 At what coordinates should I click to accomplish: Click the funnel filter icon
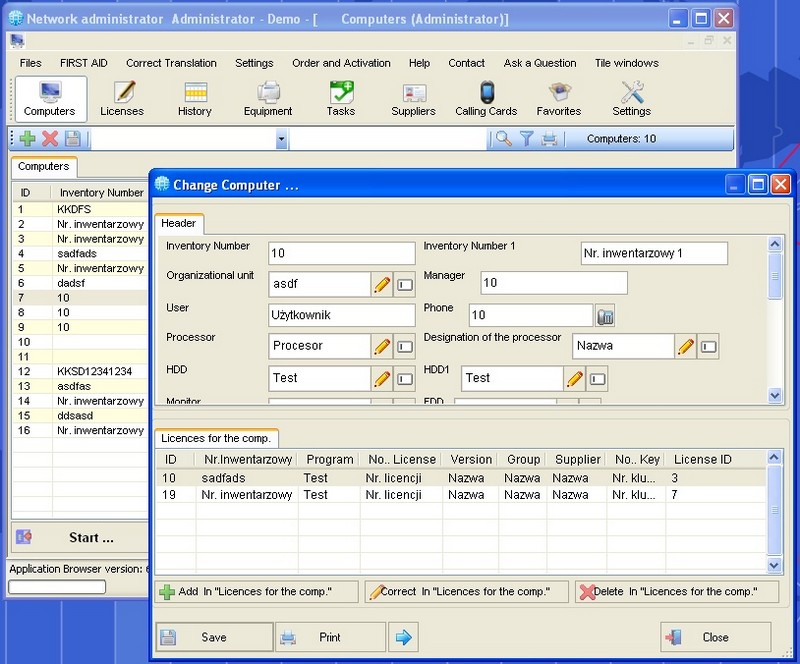click(527, 139)
